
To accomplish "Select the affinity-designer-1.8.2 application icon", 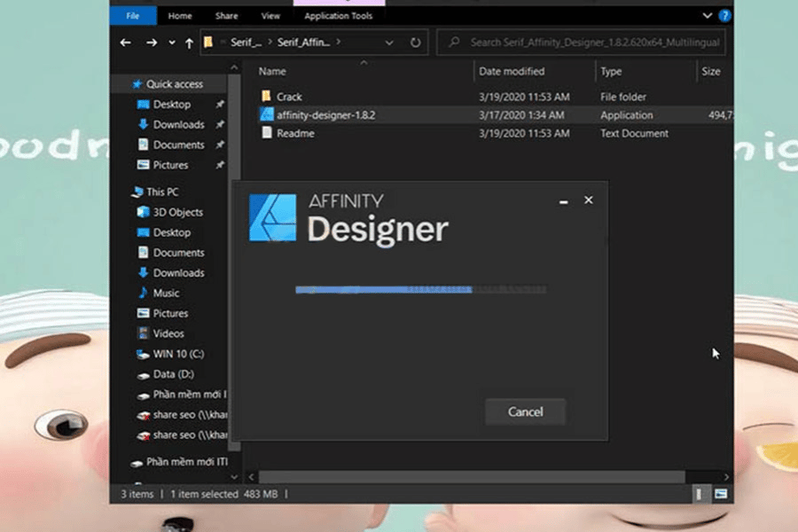I will point(268,115).
